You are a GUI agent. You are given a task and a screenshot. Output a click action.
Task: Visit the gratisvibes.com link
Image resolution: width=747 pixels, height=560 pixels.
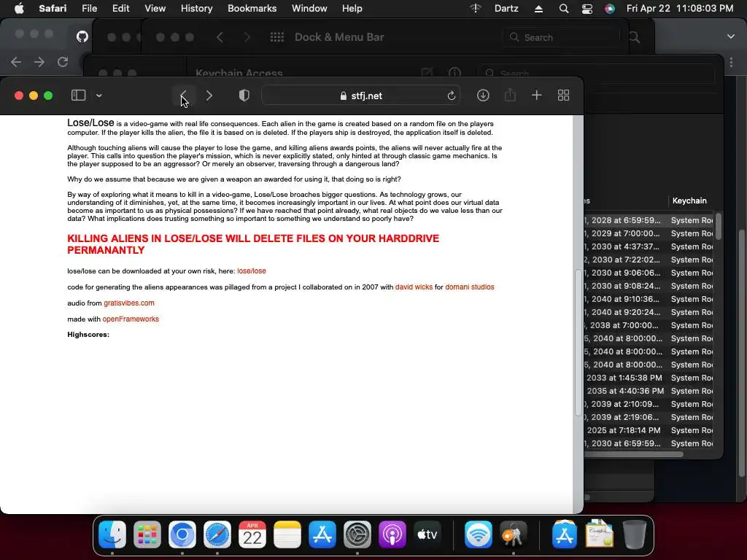tap(129, 303)
